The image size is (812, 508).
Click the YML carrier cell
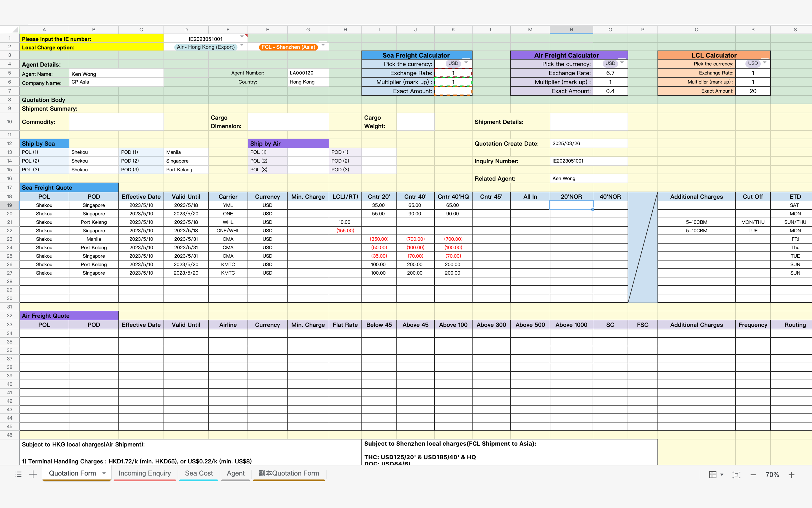228,205
